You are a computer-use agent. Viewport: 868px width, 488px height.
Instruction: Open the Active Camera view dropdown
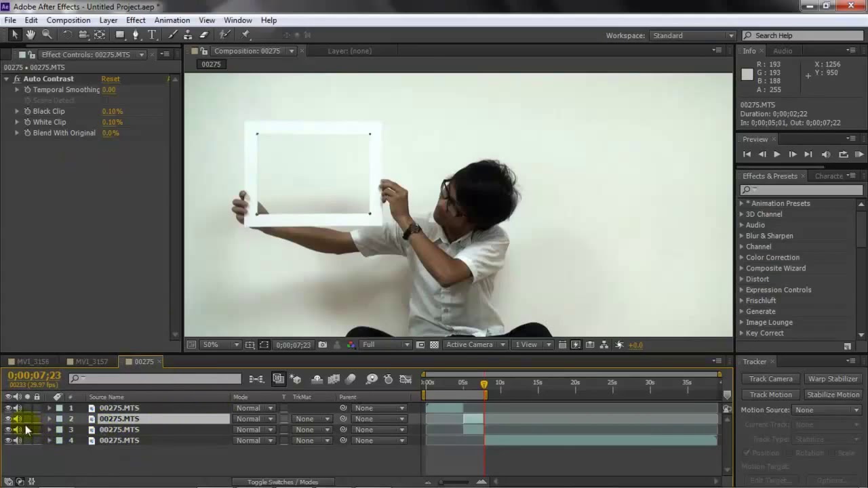475,345
